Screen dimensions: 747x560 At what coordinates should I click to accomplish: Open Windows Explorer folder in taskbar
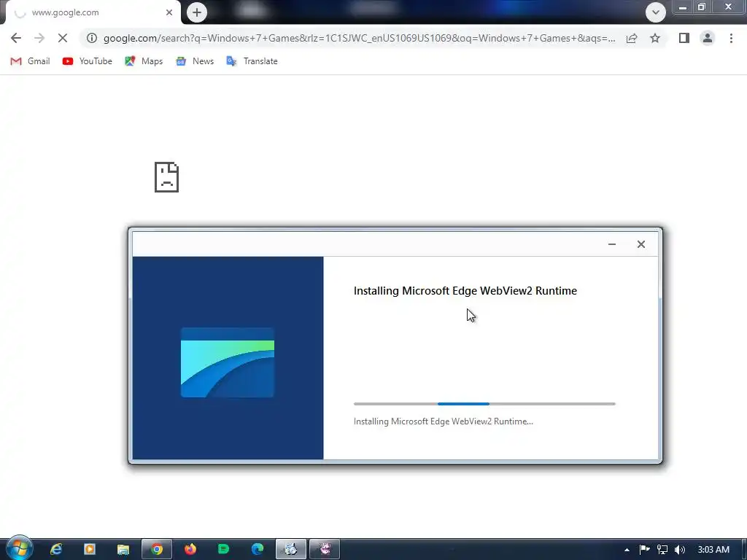pyautogui.click(x=123, y=550)
